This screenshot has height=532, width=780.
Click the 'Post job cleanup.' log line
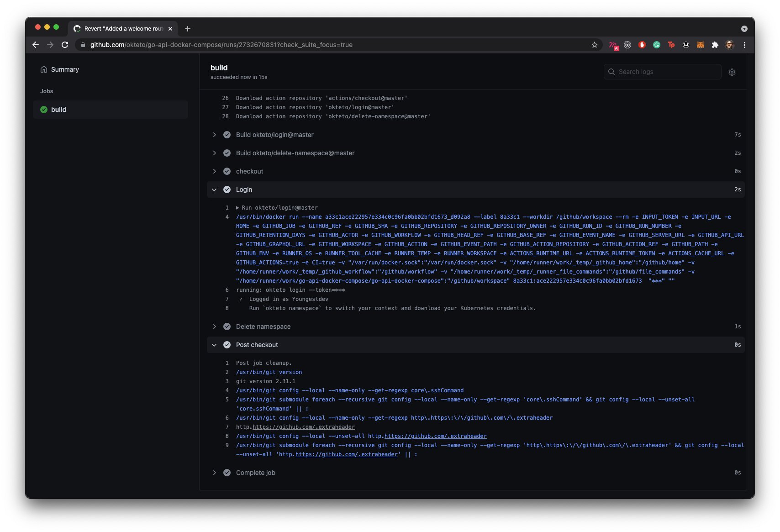pyautogui.click(x=264, y=363)
